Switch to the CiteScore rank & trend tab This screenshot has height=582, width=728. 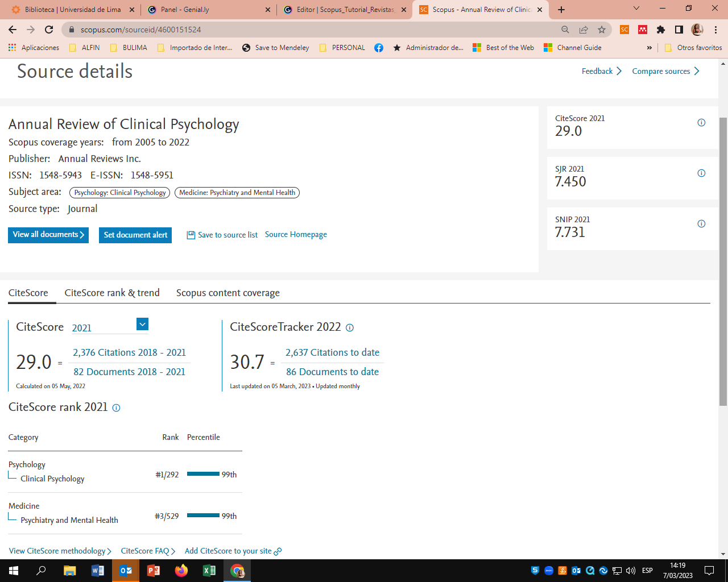click(111, 293)
